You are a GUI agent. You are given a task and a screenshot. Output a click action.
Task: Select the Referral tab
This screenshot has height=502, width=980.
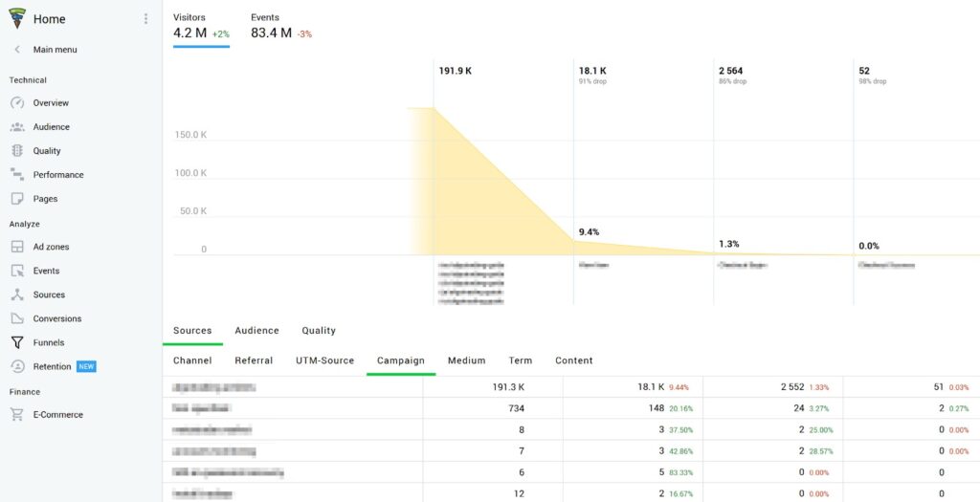coord(254,360)
